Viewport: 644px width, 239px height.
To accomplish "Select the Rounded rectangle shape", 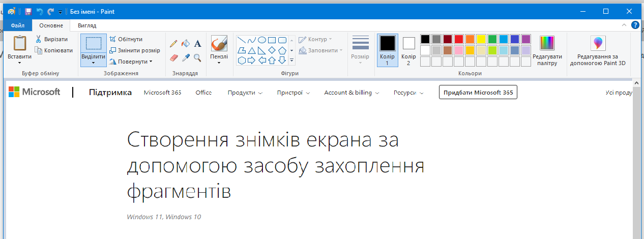I will [282, 40].
